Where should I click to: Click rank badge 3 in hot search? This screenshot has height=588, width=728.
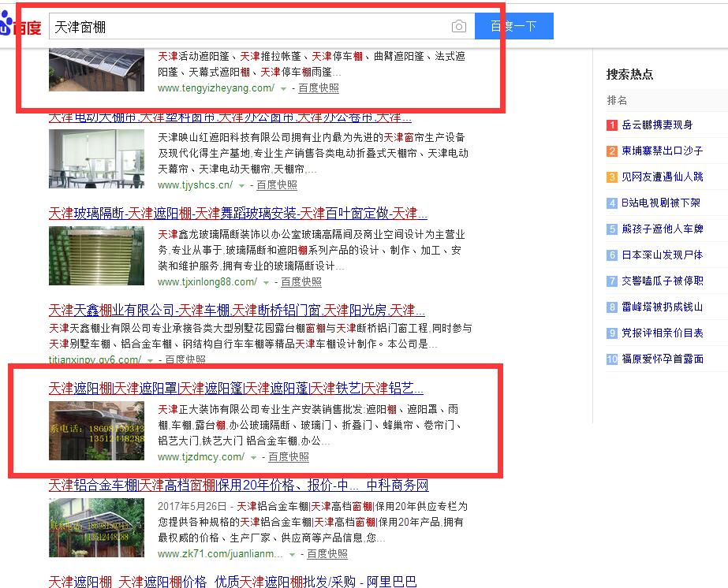(612, 177)
